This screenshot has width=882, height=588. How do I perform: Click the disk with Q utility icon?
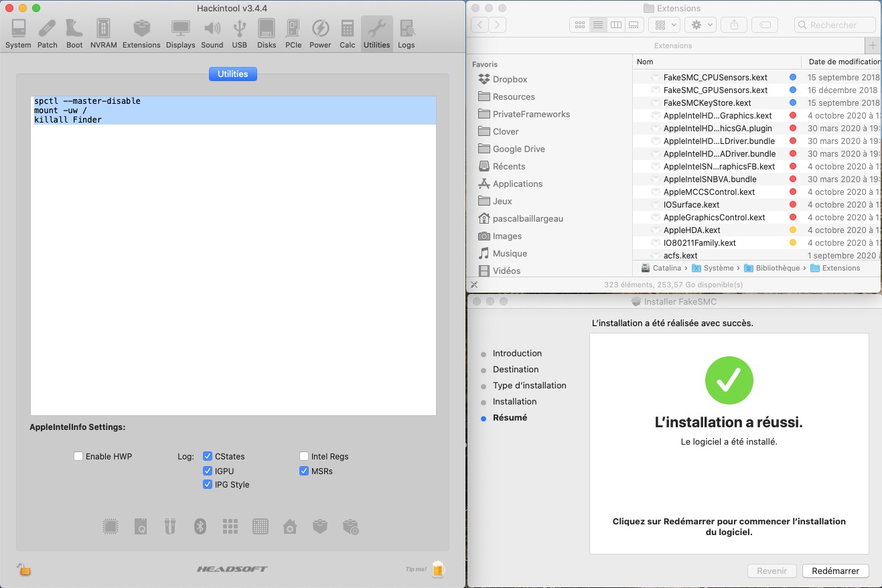click(140, 526)
